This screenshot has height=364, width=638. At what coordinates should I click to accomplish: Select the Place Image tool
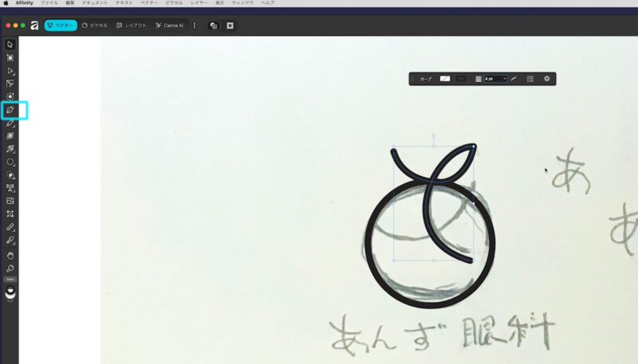(x=10, y=201)
